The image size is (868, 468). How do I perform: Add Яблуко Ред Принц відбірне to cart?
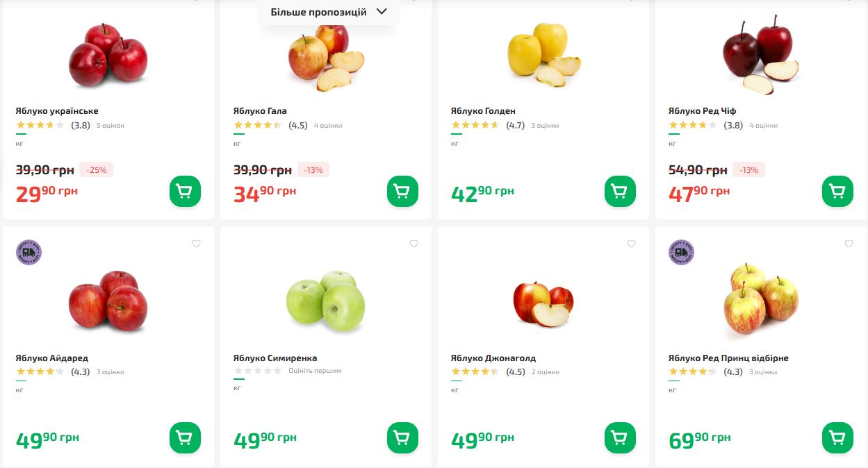tap(837, 437)
